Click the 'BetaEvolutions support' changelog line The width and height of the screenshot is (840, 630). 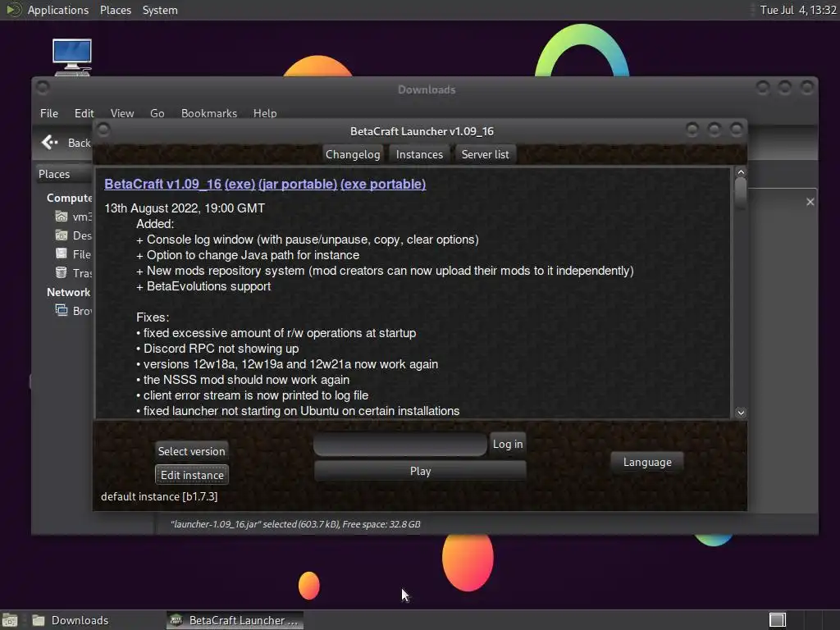pos(203,286)
